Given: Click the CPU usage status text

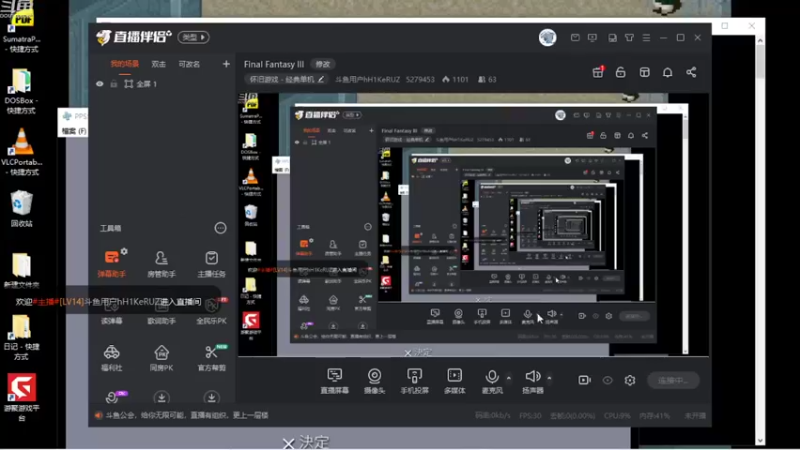Looking at the screenshot, I should 617,416.
